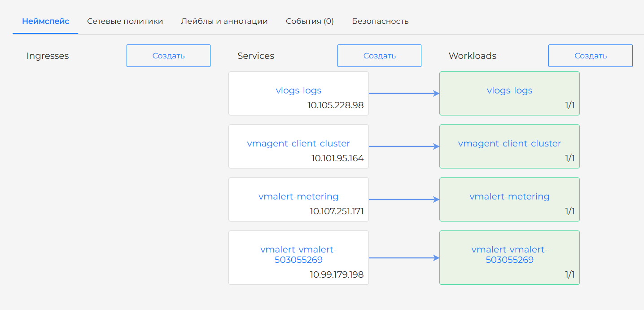This screenshot has width=644, height=310.
Task: Open vmalert-vmalert-503055269 service link
Action: click(298, 254)
